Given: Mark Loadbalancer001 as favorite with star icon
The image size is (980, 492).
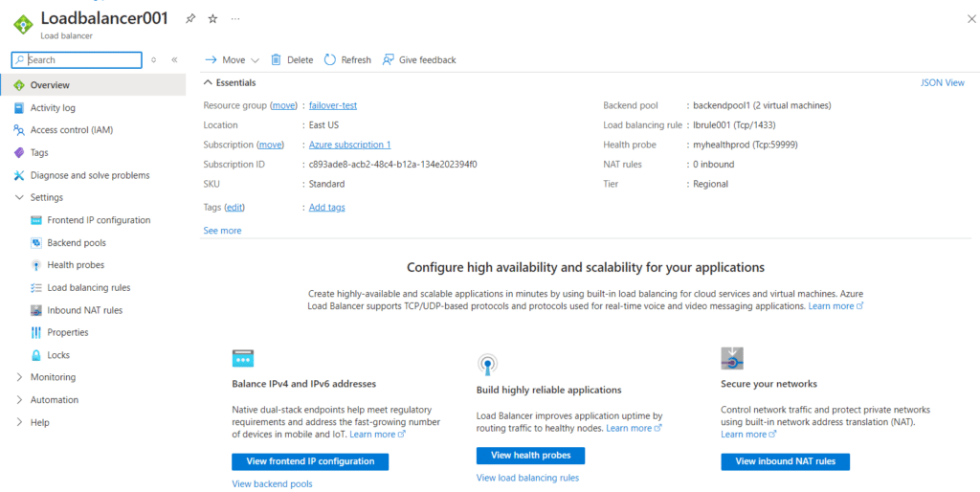Looking at the screenshot, I should [x=212, y=18].
